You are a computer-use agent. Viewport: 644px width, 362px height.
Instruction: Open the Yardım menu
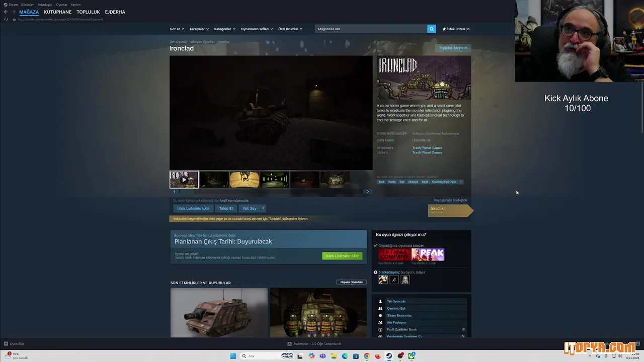tap(75, 5)
